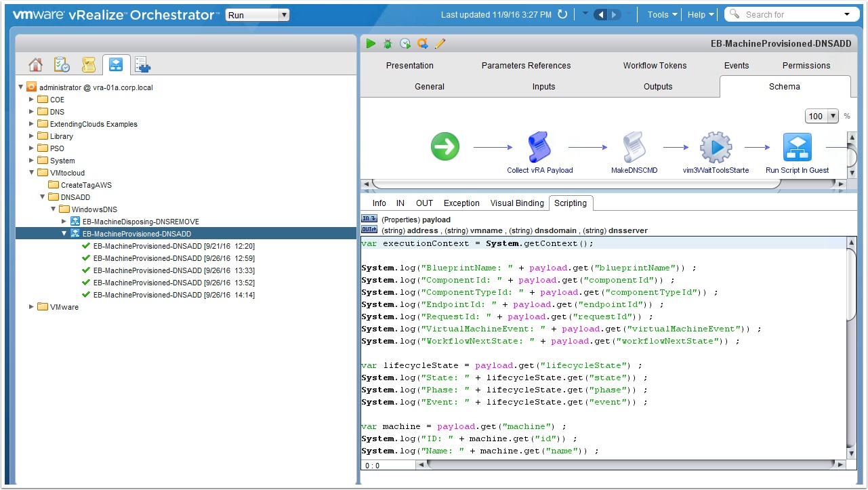The height and width of the screenshot is (490, 868).
Task: Select the workflow run from 9/26/16 14:14
Action: (x=173, y=295)
